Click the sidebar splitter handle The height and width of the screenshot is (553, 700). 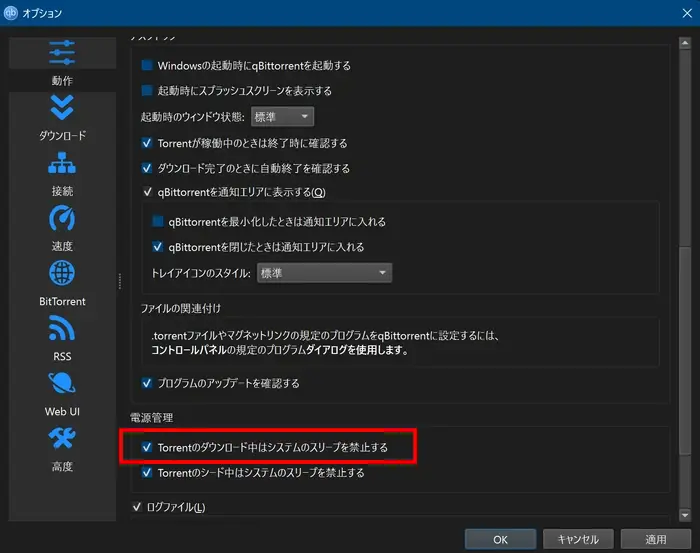(x=120, y=281)
